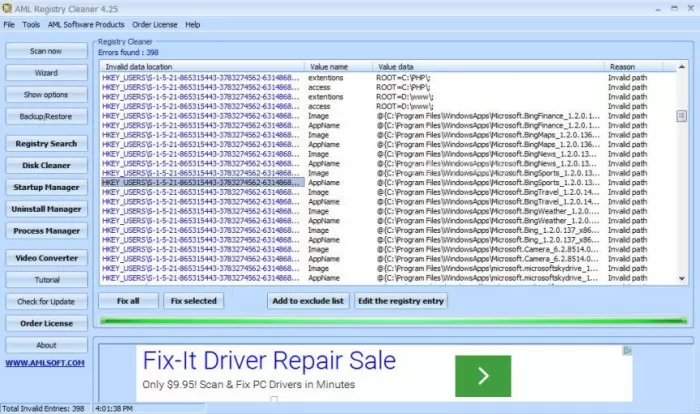Select the access row with ROOT=D:\www\;
Screen dimensions: 700x414
(x=388, y=106)
